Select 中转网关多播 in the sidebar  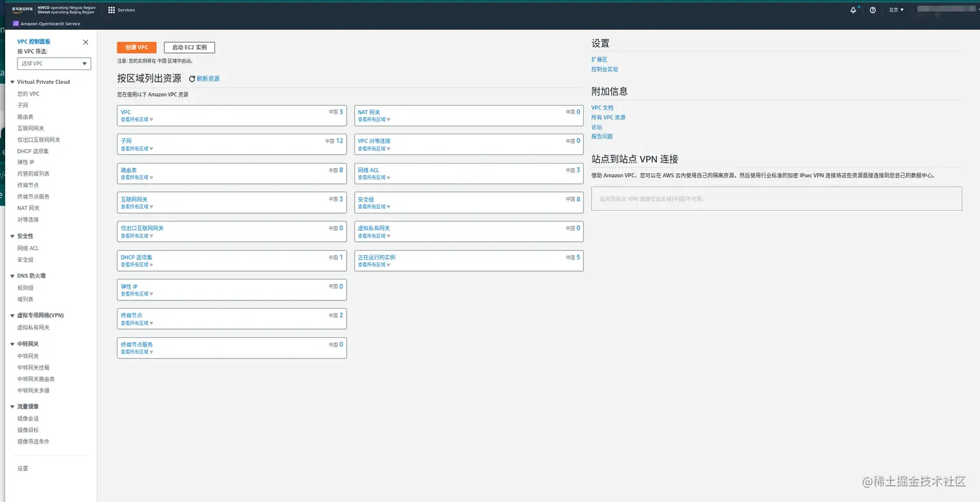34,390
